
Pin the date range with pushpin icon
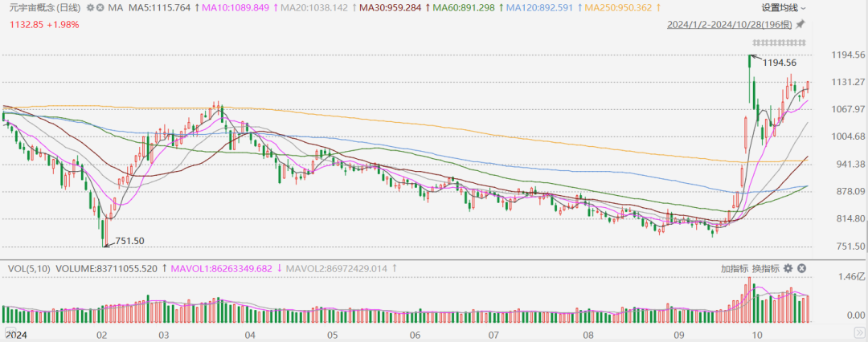pyautogui.click(x=800, y=24)
